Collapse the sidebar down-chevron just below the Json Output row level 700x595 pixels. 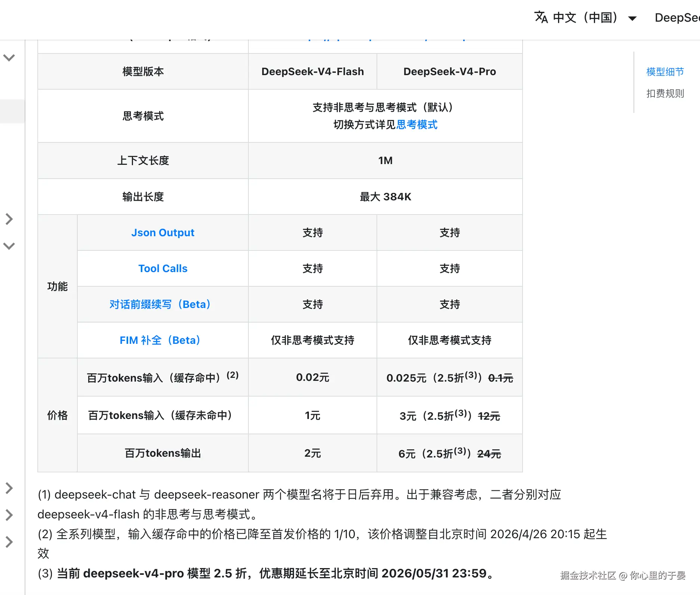click(9, 246)
